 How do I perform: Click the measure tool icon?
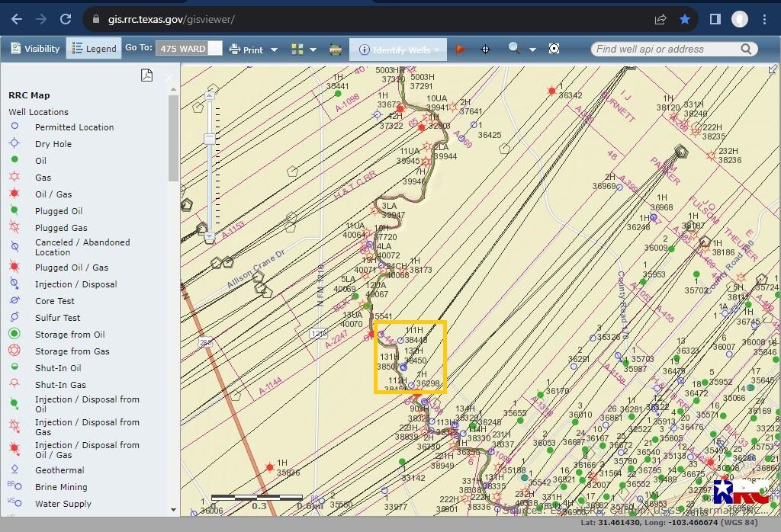336,50
